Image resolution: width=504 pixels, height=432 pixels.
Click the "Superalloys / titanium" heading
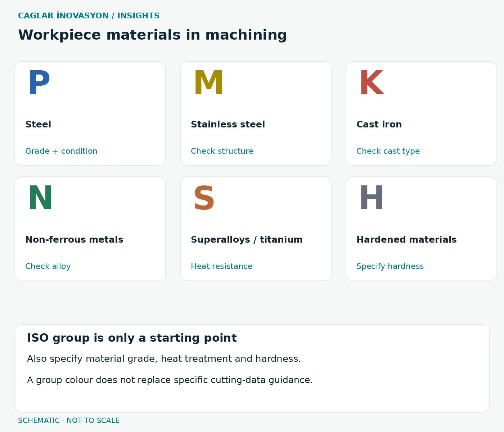247,240
